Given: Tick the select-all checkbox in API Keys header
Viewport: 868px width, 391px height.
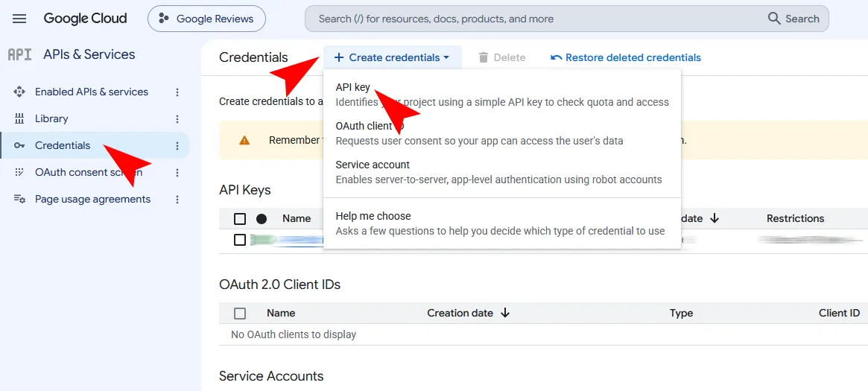Looking at the screenshot, I should point(240,219).
